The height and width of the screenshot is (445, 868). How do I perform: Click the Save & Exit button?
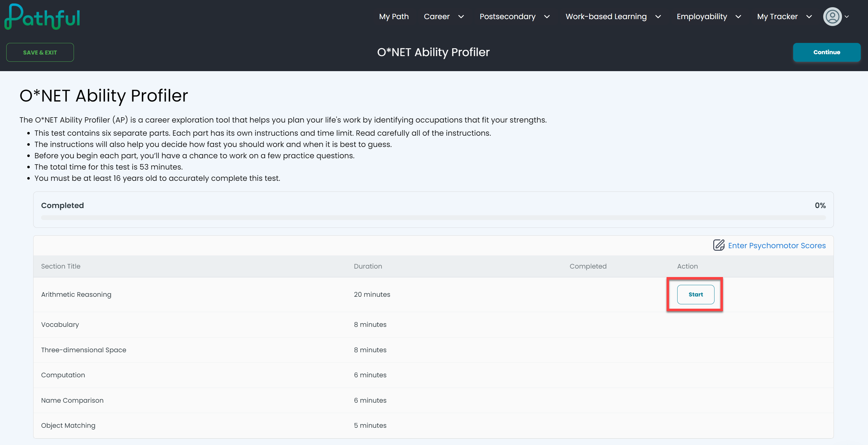[x=40, y=52]
